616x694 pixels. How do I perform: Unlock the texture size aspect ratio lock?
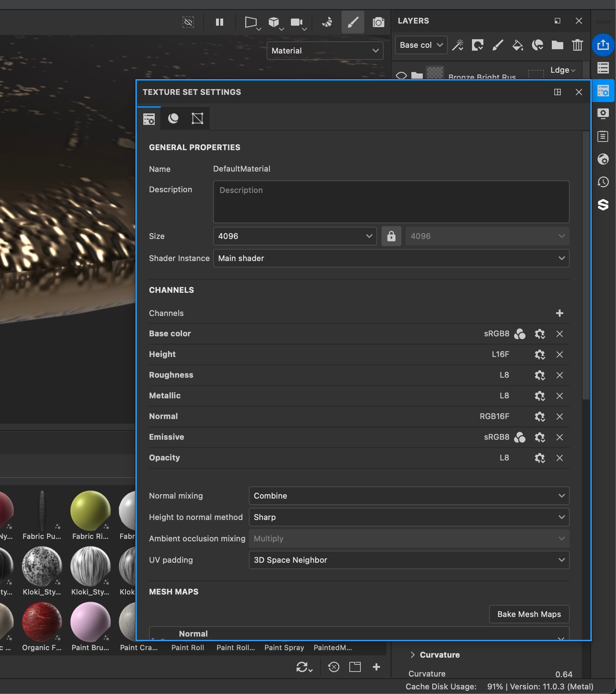pos(391,236)
